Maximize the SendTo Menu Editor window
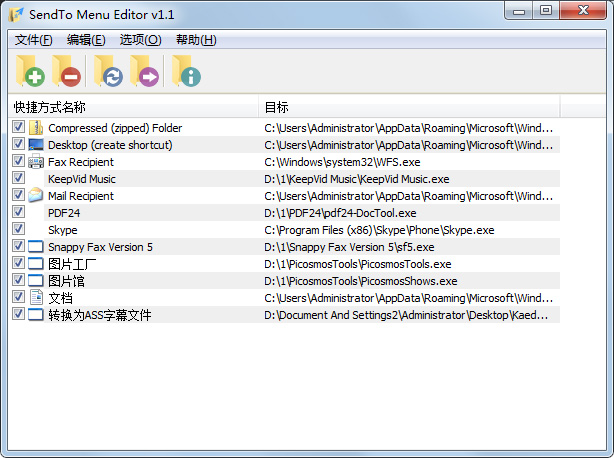Viewport: 614px width, 458px height. coord(546,11)
